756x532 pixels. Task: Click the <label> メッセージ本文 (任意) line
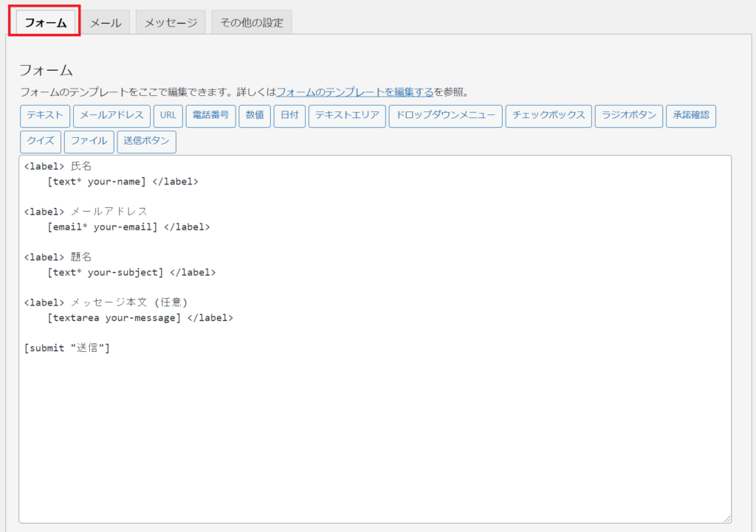106,302
